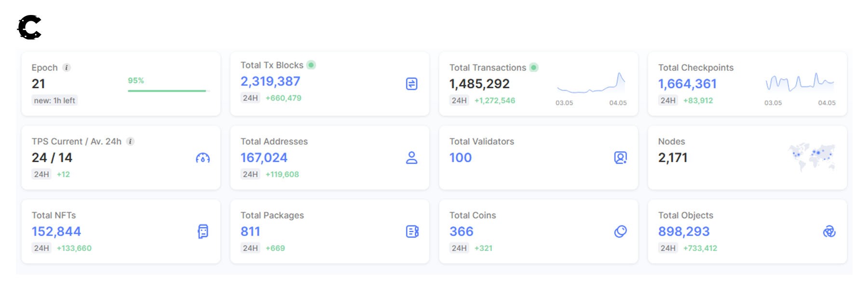Click the Total Addresses person icon
868x293 pixels.
click(411, 158)
